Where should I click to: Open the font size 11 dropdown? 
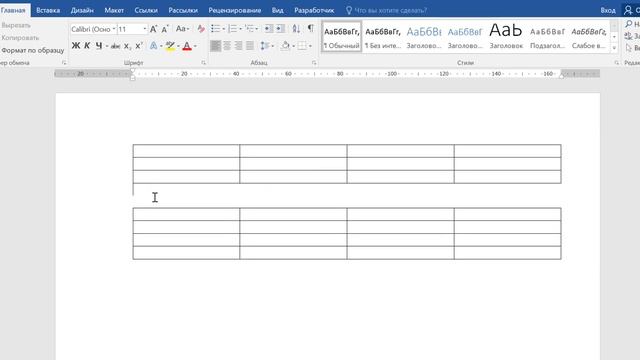click(x=144, y=29)
